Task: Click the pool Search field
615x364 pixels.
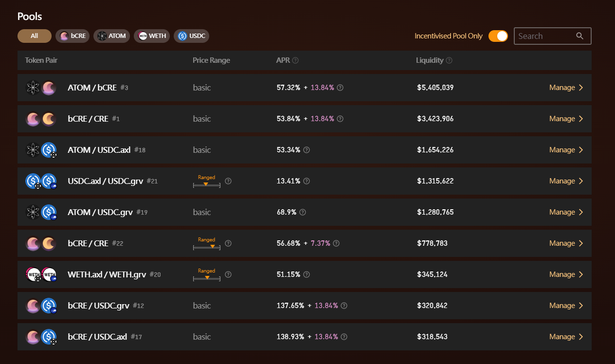Action: [552, 36]
